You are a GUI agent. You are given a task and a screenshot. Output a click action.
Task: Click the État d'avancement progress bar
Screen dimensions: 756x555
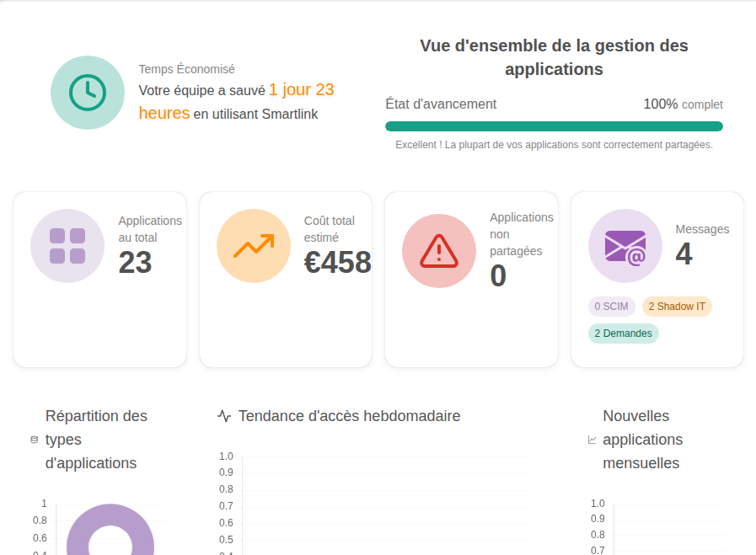554,125
